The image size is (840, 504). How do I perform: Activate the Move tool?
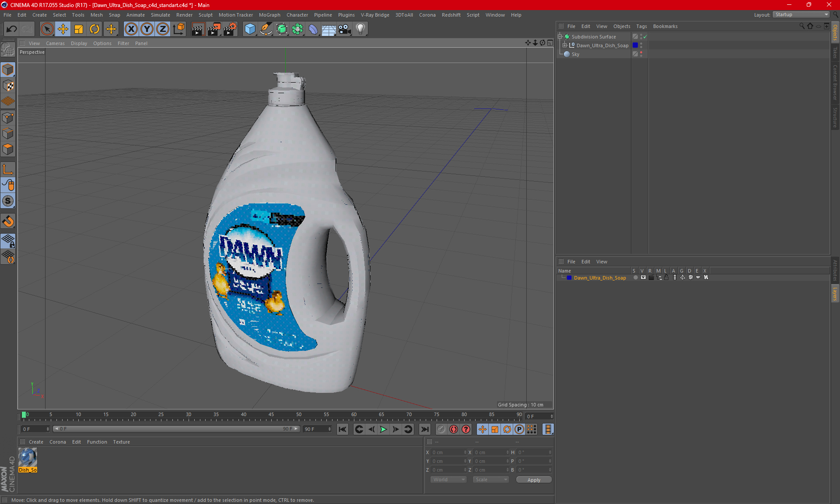click(63, 29)
